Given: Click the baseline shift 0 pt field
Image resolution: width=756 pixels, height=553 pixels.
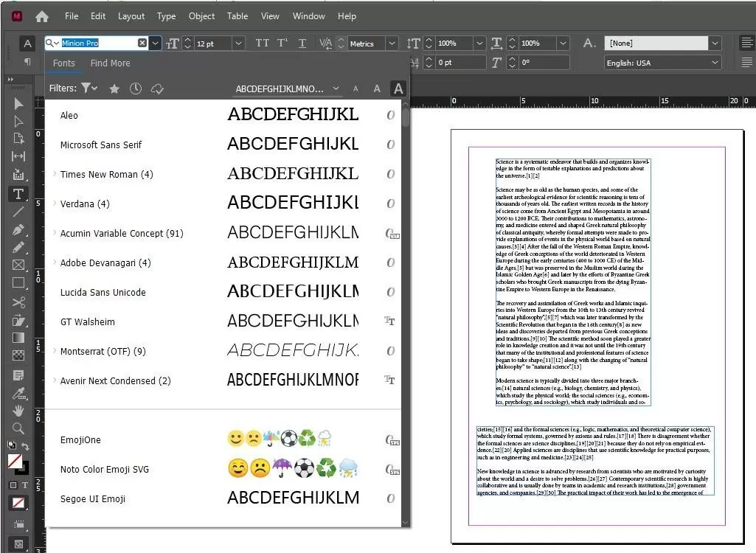Looking at the screenshot, I should 460,63.
